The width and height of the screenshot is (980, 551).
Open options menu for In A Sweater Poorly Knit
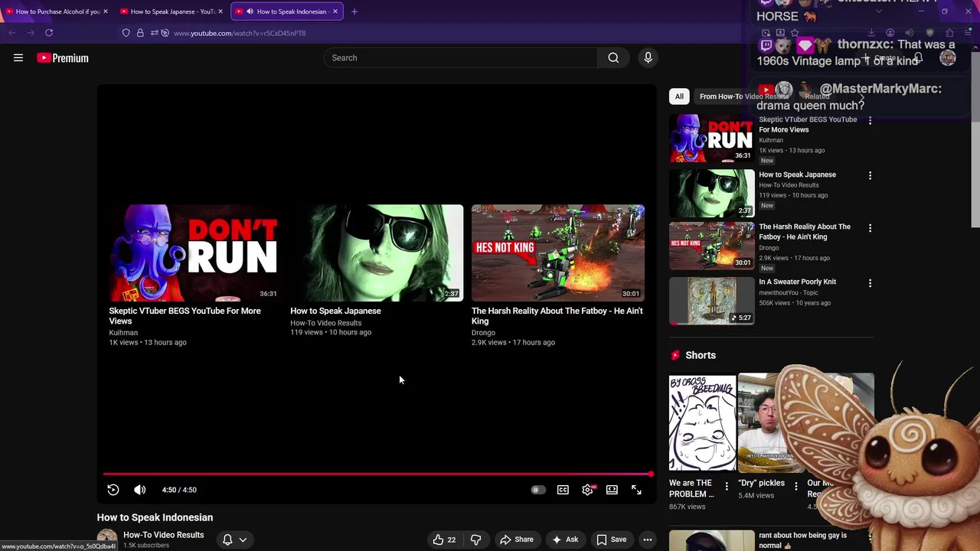[x=870, y=283]
